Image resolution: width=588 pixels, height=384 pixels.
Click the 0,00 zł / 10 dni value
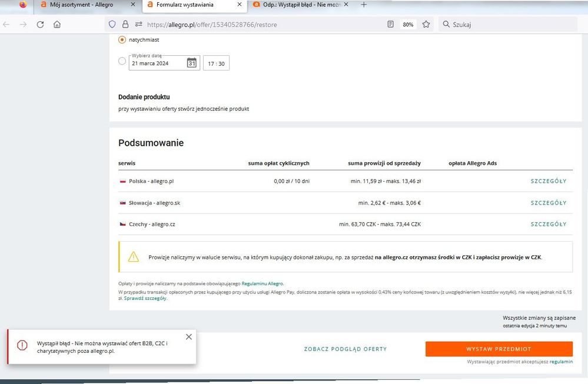coord(291,181)
